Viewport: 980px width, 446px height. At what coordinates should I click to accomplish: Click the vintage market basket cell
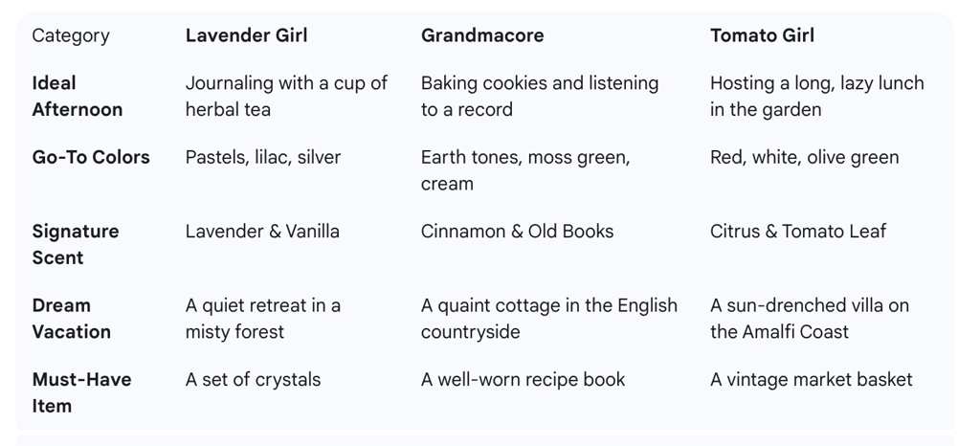pos(812,380)
